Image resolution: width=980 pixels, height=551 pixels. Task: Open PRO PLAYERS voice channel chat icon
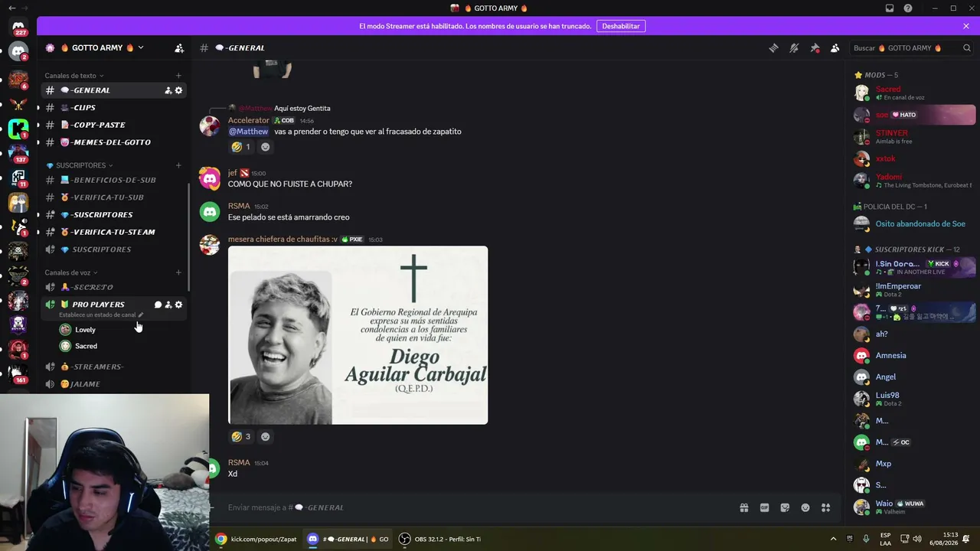(x=158, y=305)
